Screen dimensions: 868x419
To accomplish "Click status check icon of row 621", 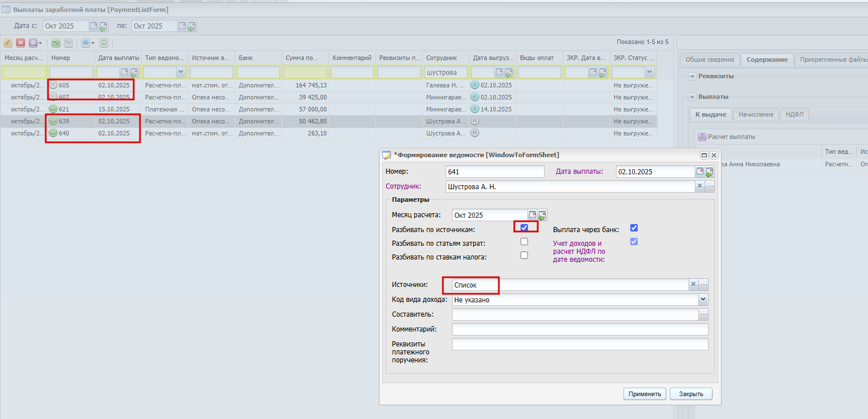I will coord(54,109).
